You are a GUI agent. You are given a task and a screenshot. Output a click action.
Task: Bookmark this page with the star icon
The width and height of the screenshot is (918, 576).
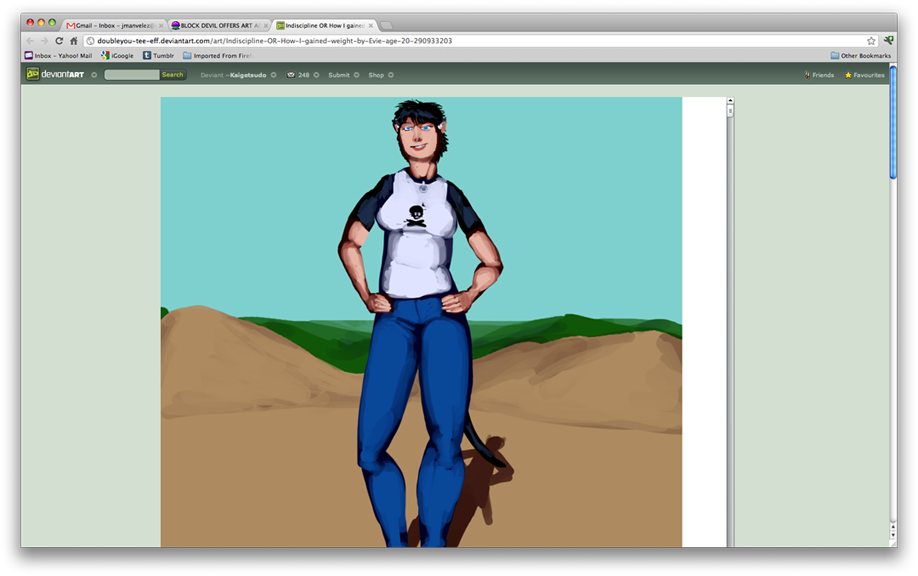(871, 41)
